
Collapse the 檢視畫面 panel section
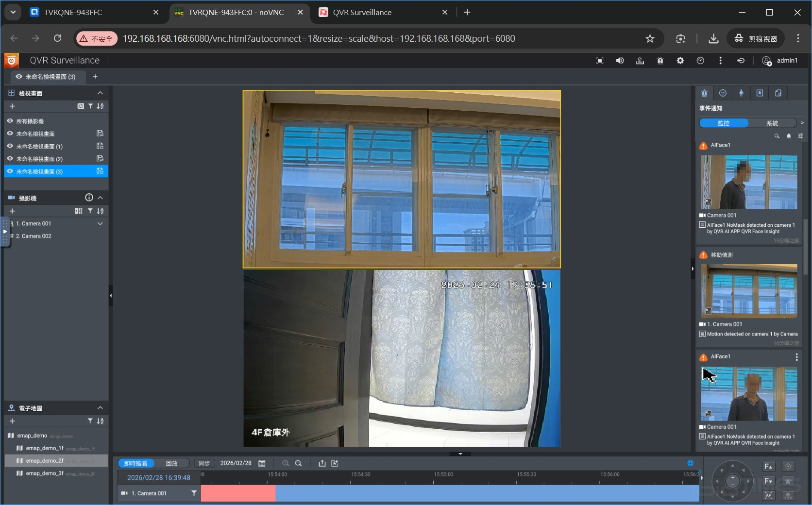pyautogui.click(x=100, y=93)
